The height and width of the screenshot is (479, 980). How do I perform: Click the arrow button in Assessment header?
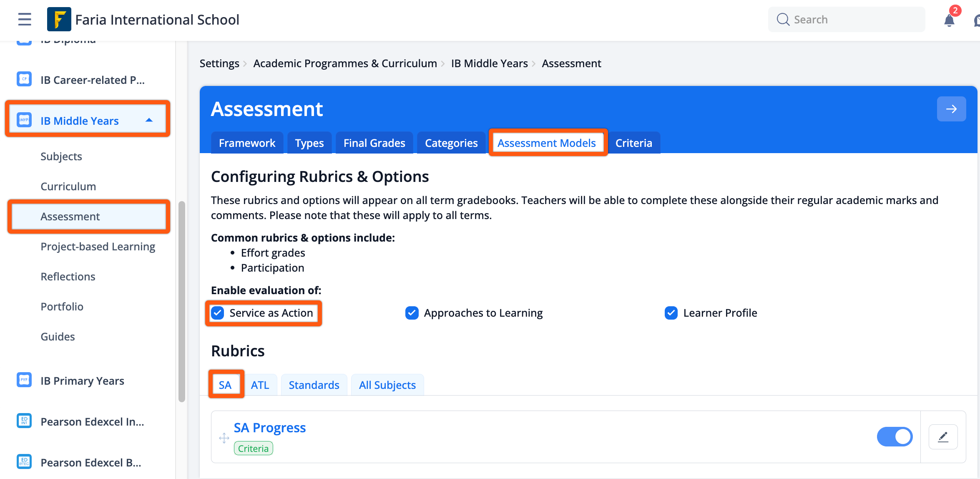tap(951, 109)
